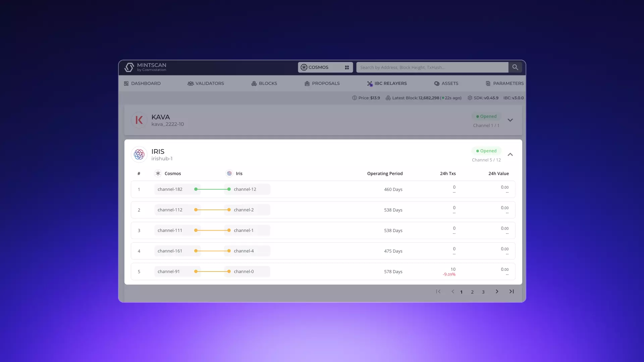The image size is (644, 362).
Task: Select the IBC Relayers network icon
Action: pyautogui.click(x=369, y=83)
